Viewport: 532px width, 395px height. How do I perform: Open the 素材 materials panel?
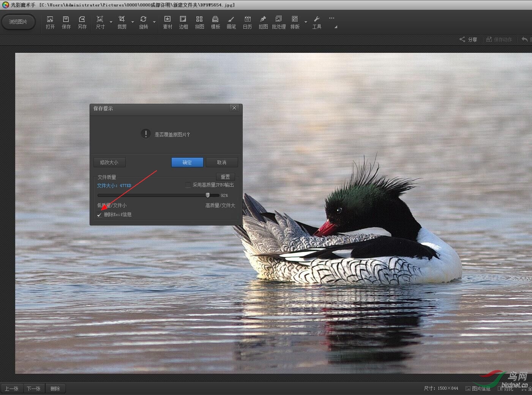pos(167,22)
